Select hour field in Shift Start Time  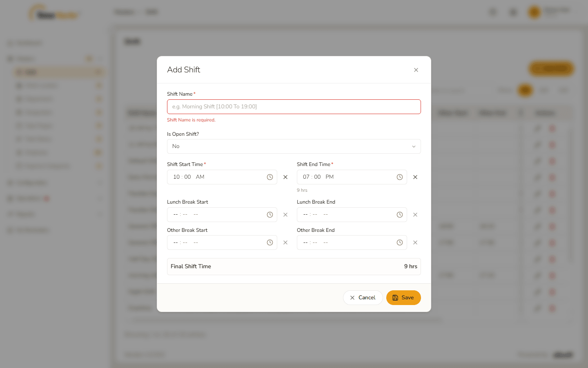[176, 177]
